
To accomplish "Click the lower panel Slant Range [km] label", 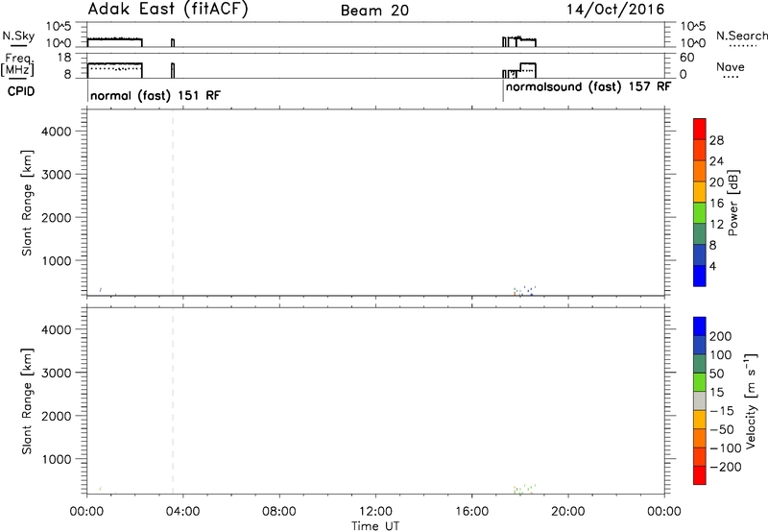I will pos(27,401).
